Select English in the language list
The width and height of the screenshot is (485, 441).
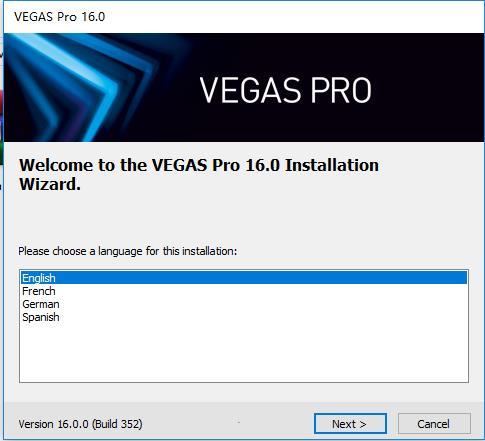click(x=39, y=278)
